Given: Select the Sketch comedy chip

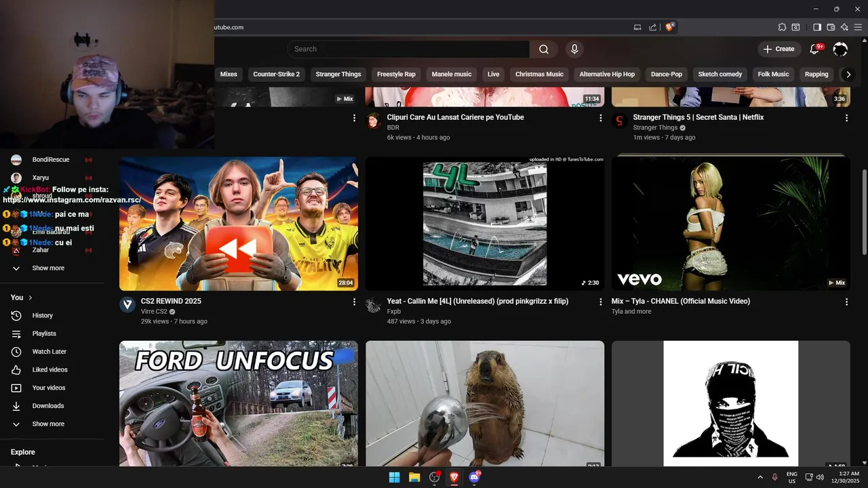Looking at the screenshot, I should (720, 75).
